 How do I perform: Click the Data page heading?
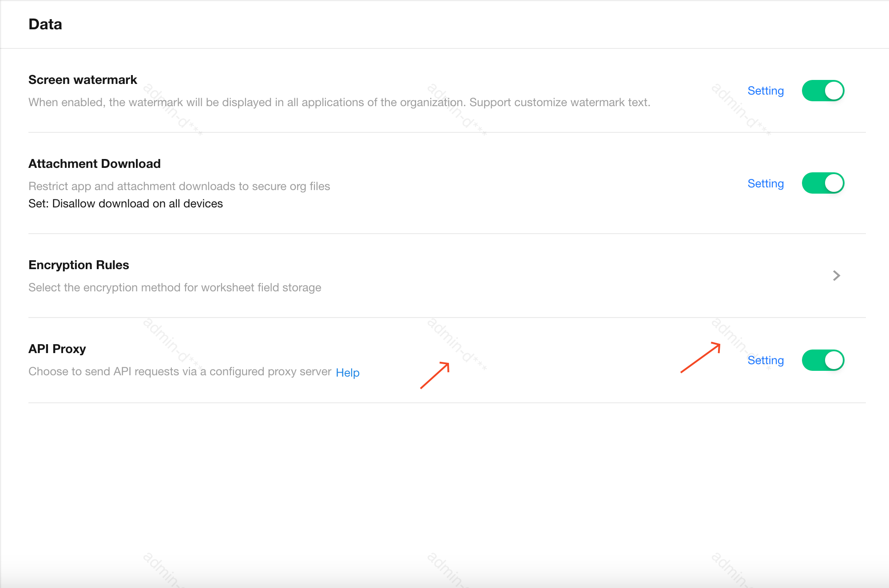tap(45, 24)
